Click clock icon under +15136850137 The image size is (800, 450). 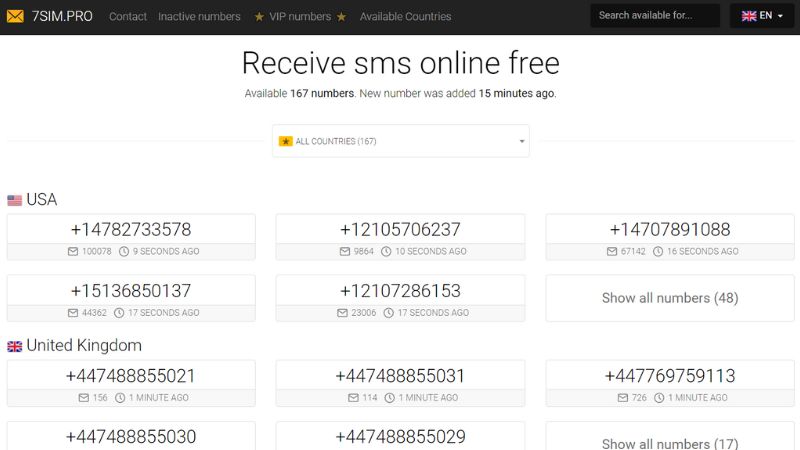tap(119, 313)
